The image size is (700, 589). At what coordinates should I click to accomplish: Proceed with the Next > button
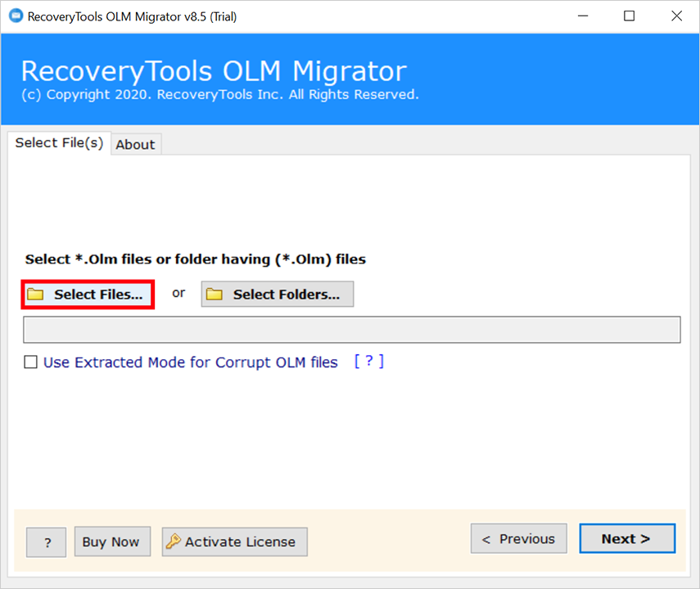click(x=627, y=538)
